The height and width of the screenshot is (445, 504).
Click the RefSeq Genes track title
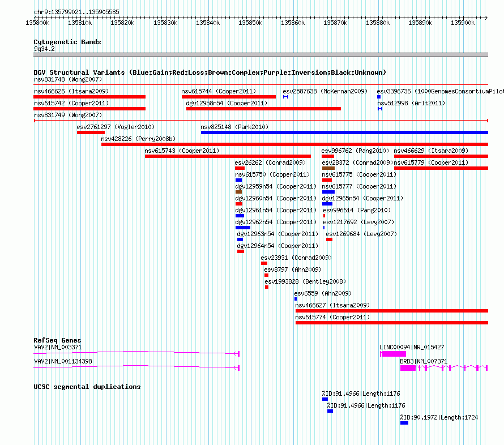[57, 340]
